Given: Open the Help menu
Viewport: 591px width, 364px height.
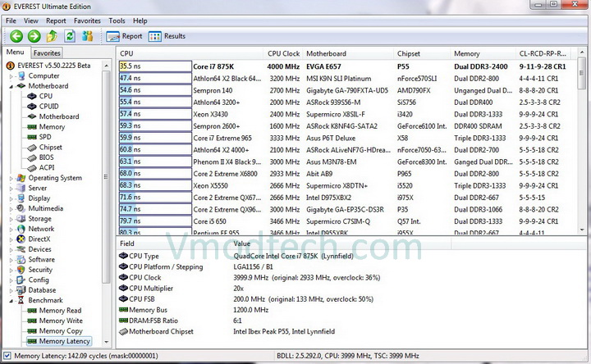Looking at the screenshot, I should click(x=140, y=20).
